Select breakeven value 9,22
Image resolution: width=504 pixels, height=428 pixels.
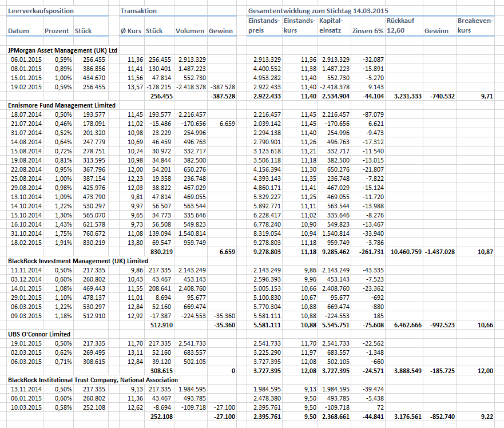tap(487, 417)
